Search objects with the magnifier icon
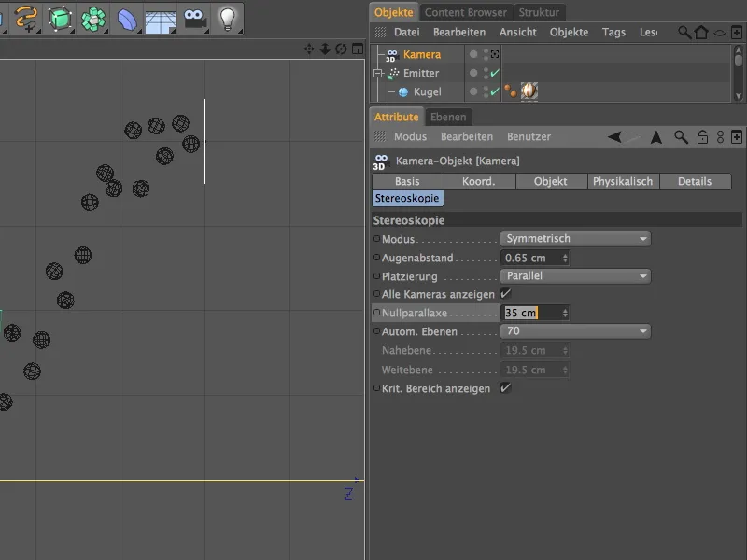The width and height of the screenshot is (747, 560). [684, 33]
